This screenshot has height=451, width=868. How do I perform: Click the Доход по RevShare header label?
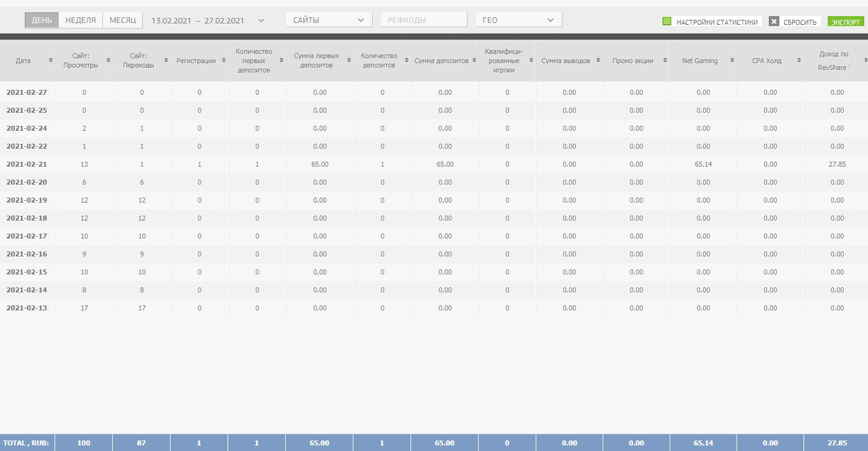click(x=833, y=61)
